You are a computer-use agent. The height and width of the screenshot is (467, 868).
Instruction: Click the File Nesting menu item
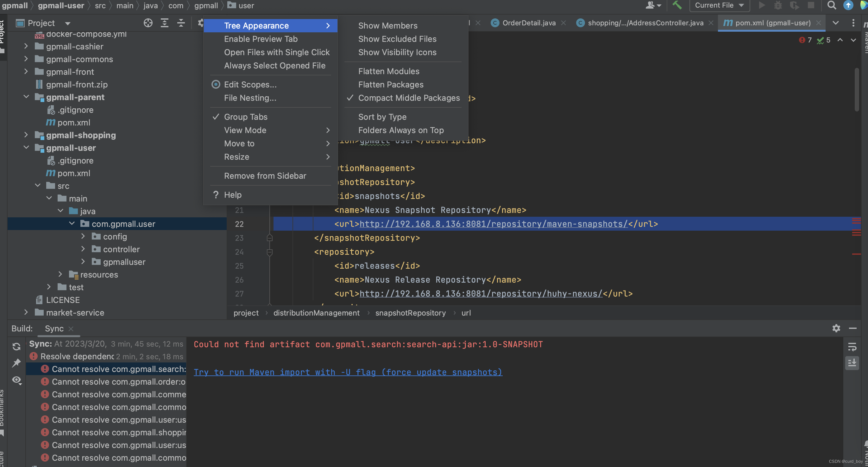pos(271,98)
